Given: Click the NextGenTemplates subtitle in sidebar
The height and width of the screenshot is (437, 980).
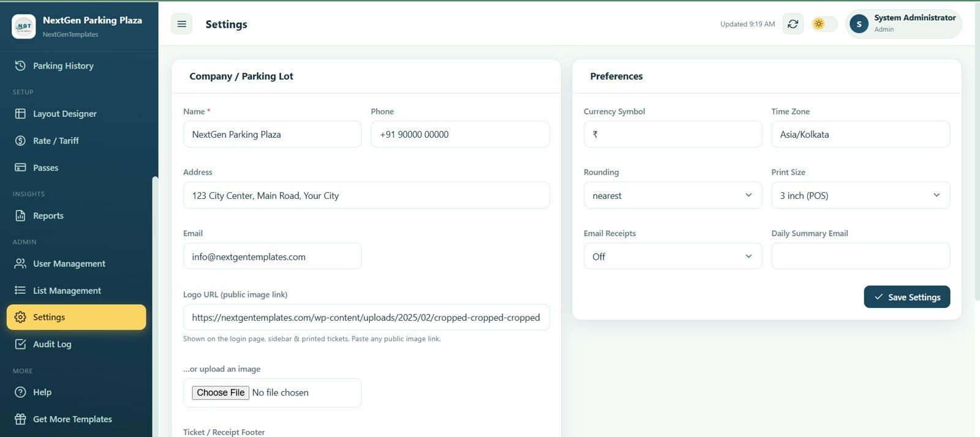Looking at the screenshot, I should click(70, 34).
